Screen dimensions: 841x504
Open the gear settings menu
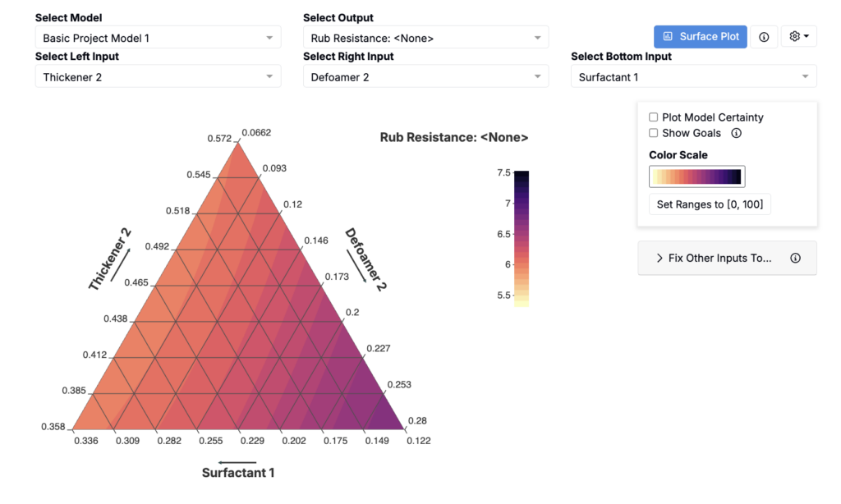coord(798,36)
